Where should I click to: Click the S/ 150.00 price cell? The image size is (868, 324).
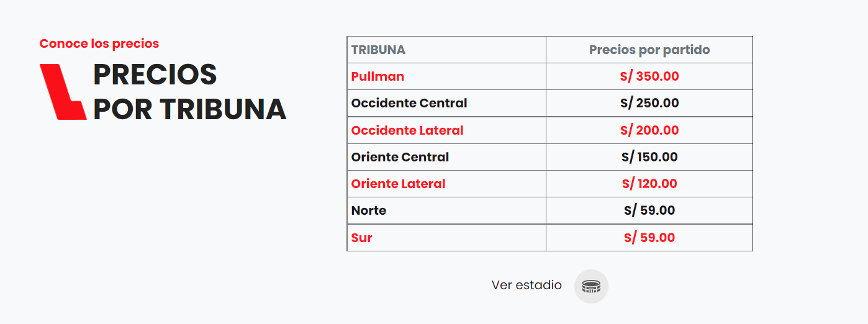pos(649,157)
